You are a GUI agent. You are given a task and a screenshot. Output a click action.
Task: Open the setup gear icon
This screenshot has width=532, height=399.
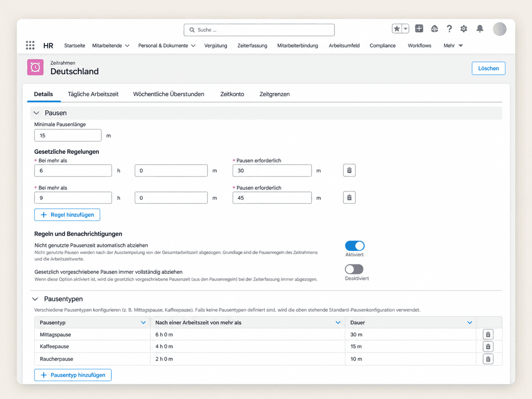tap(464, 28)
